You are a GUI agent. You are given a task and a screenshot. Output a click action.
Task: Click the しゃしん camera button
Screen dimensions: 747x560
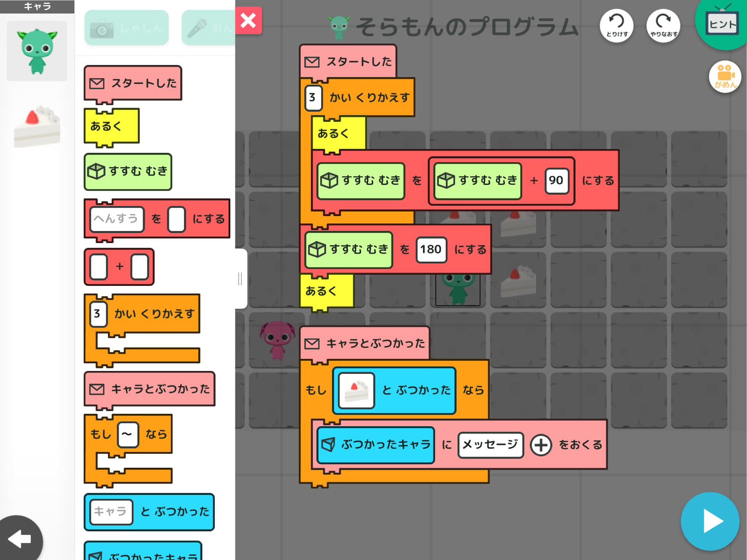point(126,28)
